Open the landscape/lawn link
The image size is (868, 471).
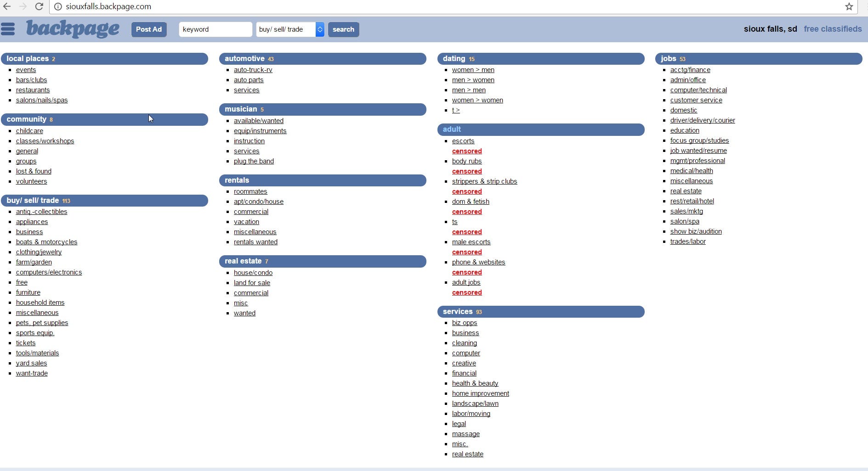coord(475,404)
